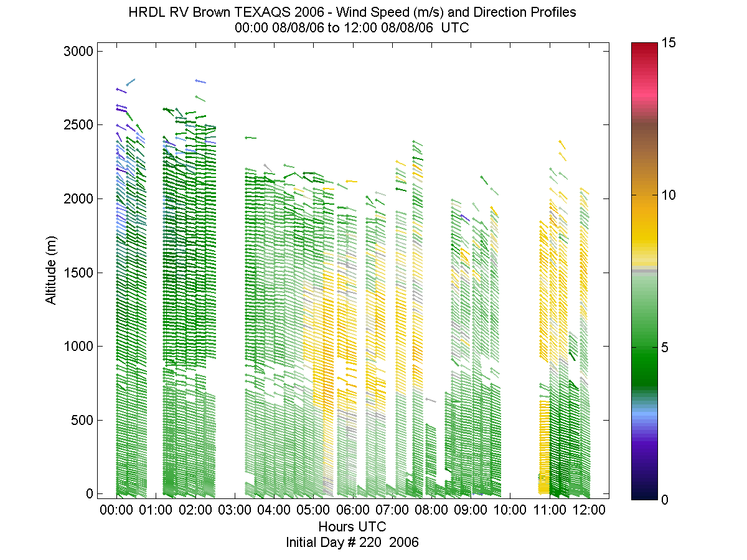This screenshot has height=560, width=747.
Task: Click the altitude axis tick label reading exactly 500
Action: 83,420
